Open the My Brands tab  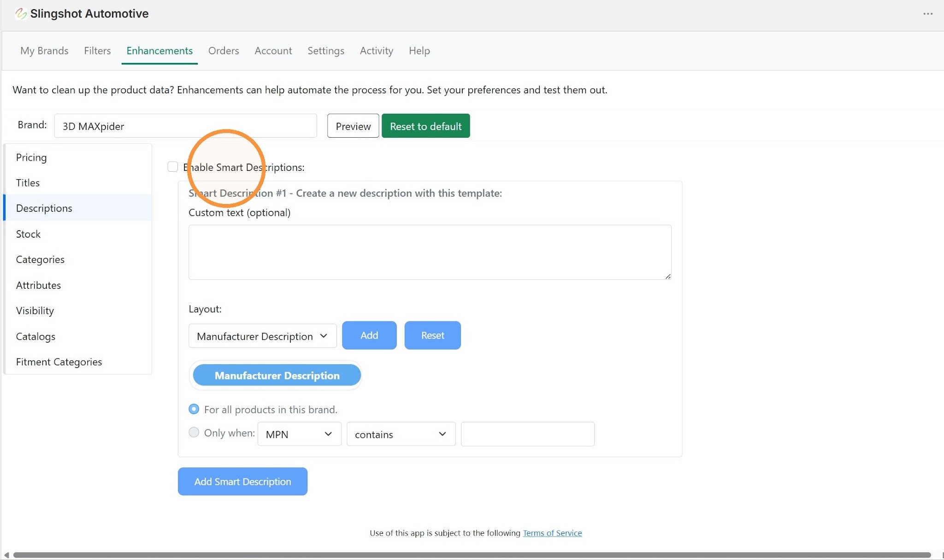(x=44, y=51)
